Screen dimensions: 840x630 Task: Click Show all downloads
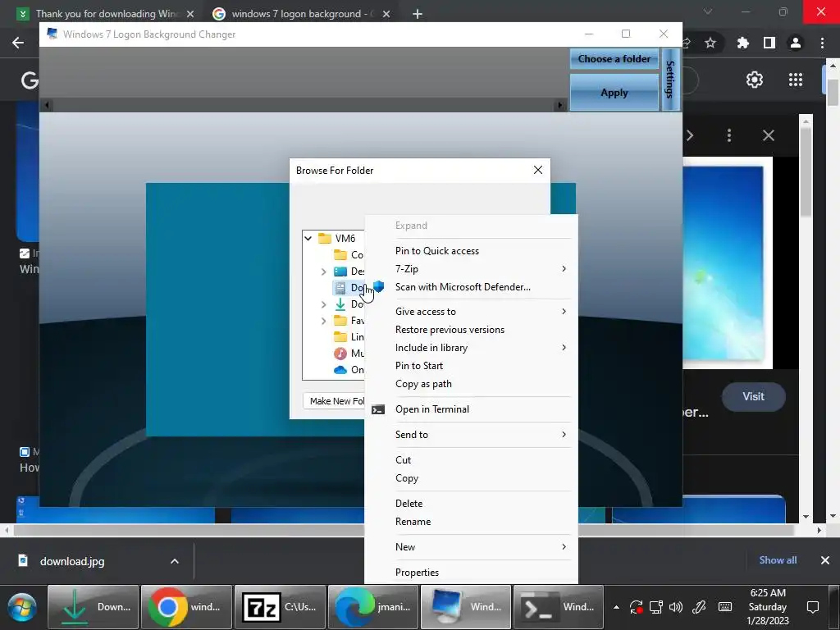pos(778,560)
